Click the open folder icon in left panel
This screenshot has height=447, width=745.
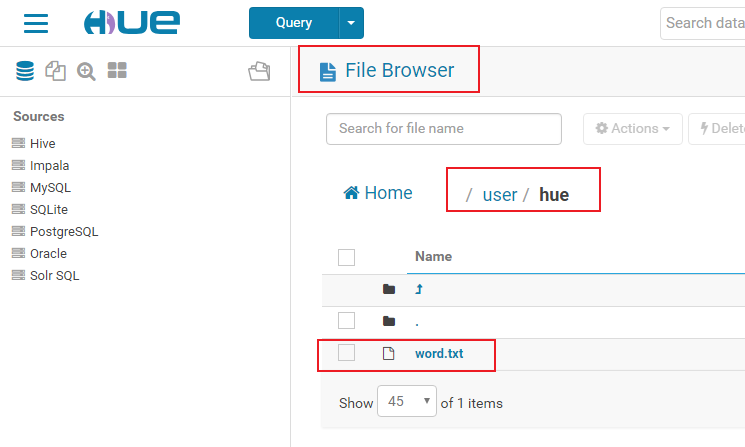(259, 71)
